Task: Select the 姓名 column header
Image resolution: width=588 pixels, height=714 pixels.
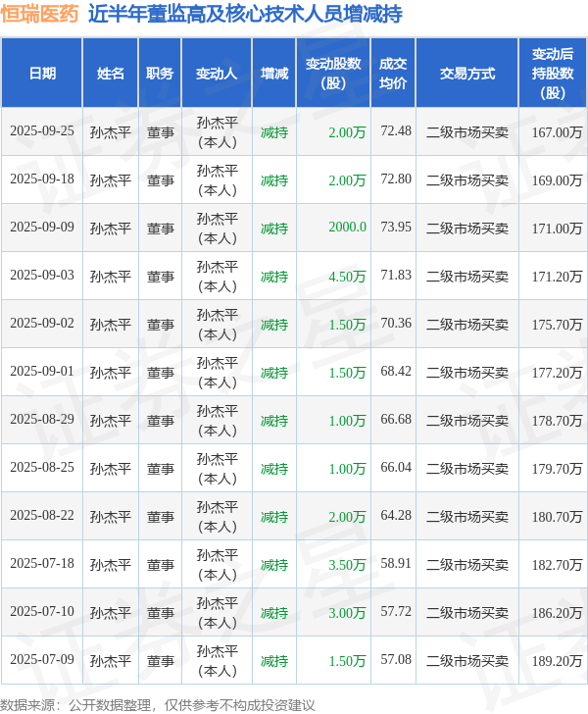Action: (x=110, y=74)
